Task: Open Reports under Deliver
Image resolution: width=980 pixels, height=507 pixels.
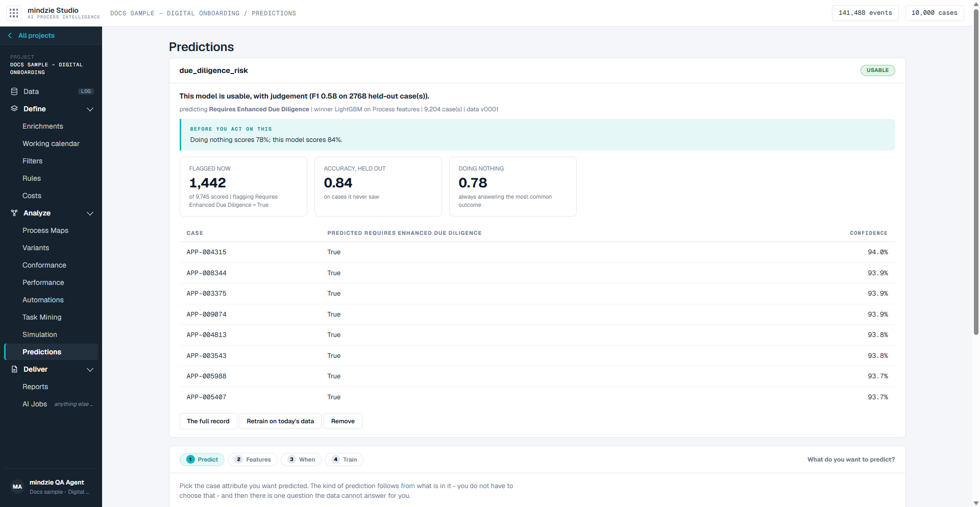Action: click(x=35, y=387)
